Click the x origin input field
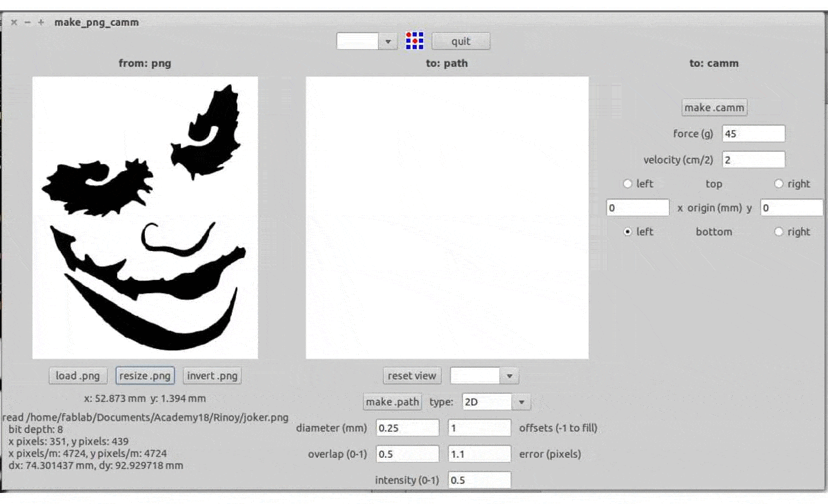This screenshot has height=504, width=828. click(638, 208)
